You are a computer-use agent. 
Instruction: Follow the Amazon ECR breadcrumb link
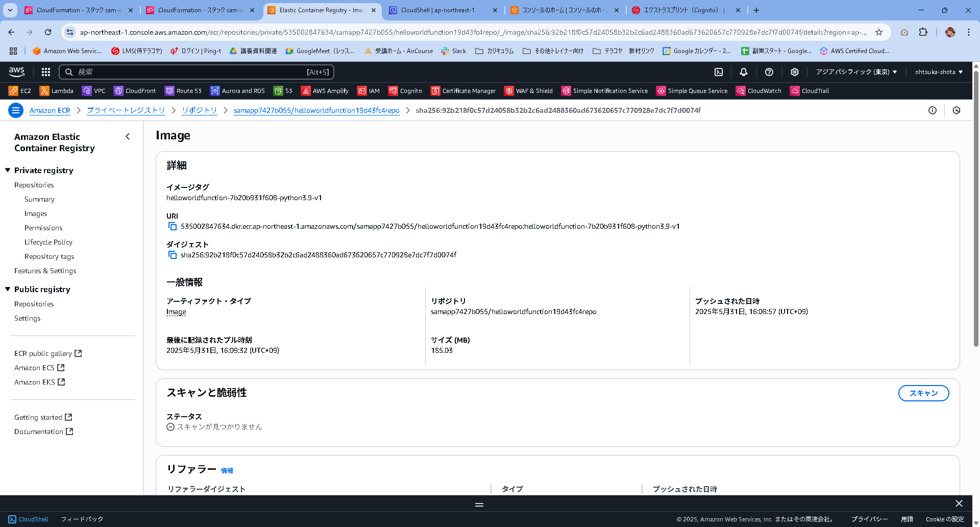coord(50,110)
